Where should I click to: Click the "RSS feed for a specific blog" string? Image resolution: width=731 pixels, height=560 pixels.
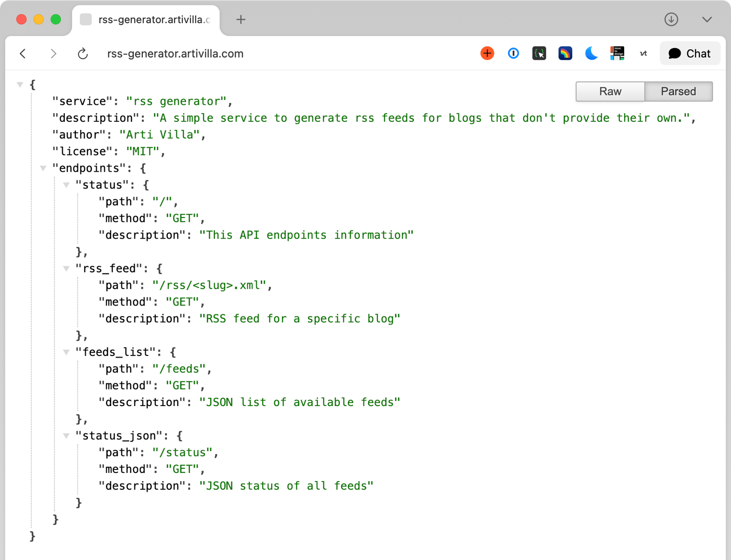[300, 319]
